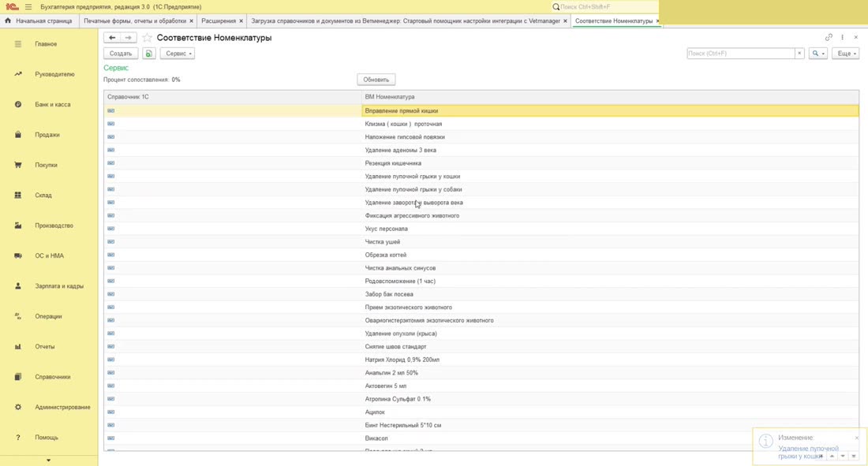Select the Родовспоможение (1 час) row
This screenshot has height=466, width=868.
click(x=481, y=281)
